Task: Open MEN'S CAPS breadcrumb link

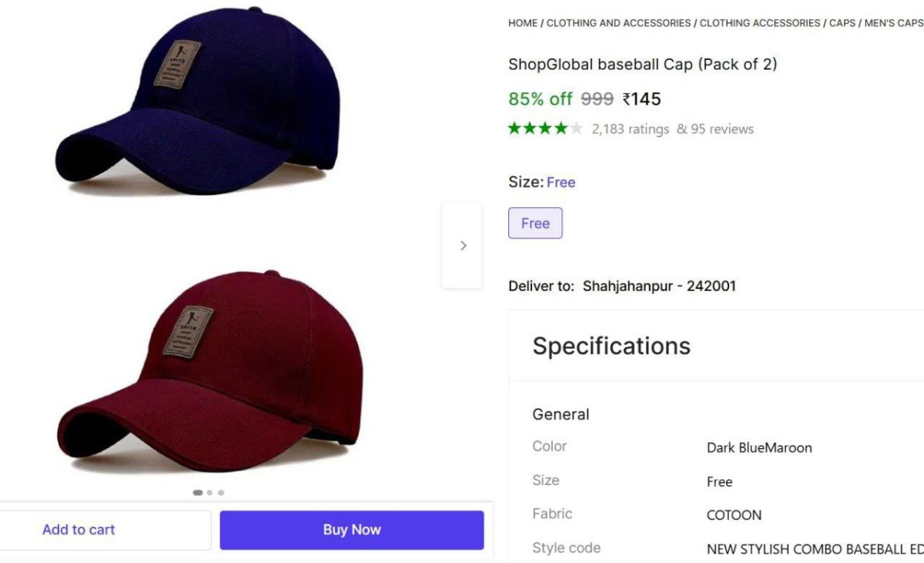Action: pyautogui.click(x=893, y=23)
